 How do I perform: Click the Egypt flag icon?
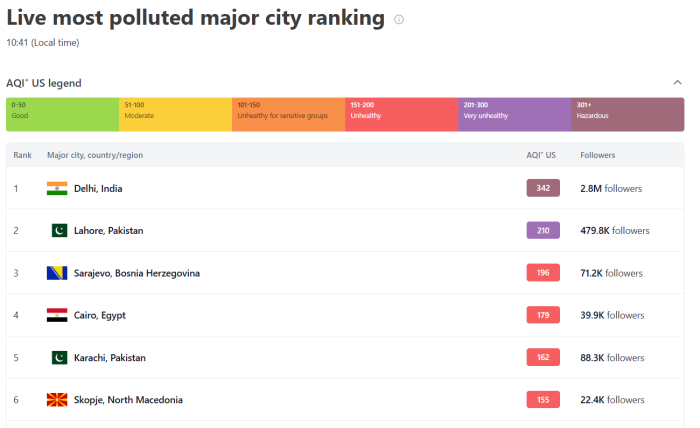pyautogui.click(x=57, y=315)
